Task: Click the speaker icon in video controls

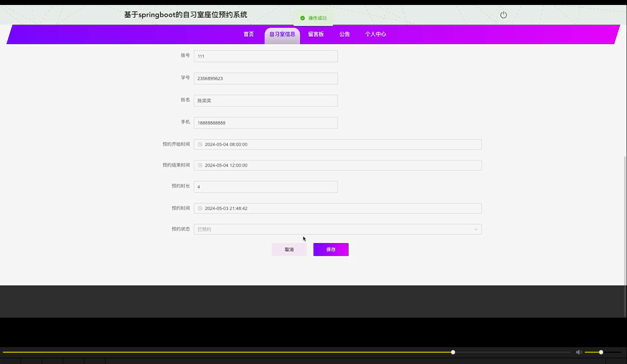Action: coord(579,352)
